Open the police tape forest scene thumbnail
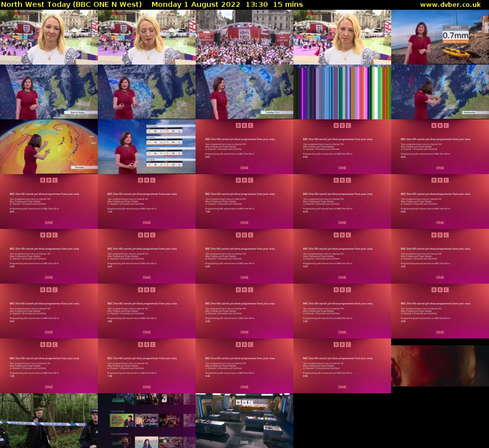This screenshot has height=448, width=489. coord(48,421)
